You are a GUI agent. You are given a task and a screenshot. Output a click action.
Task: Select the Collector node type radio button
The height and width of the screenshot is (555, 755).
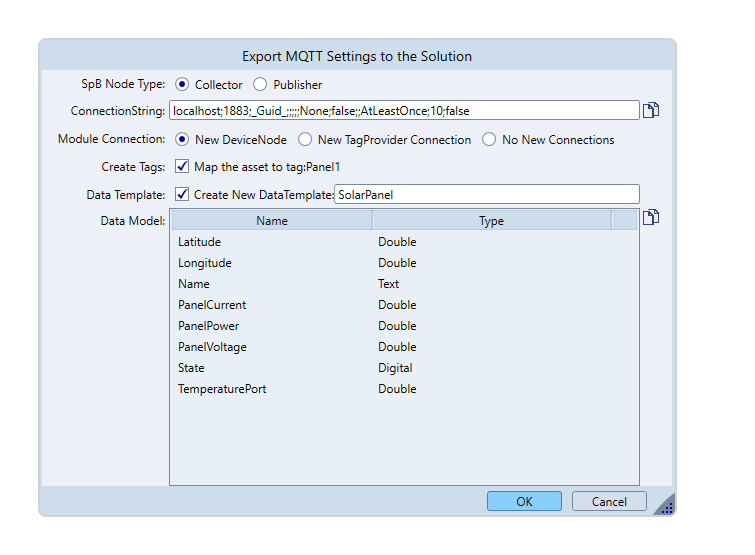tap(182, 84)
